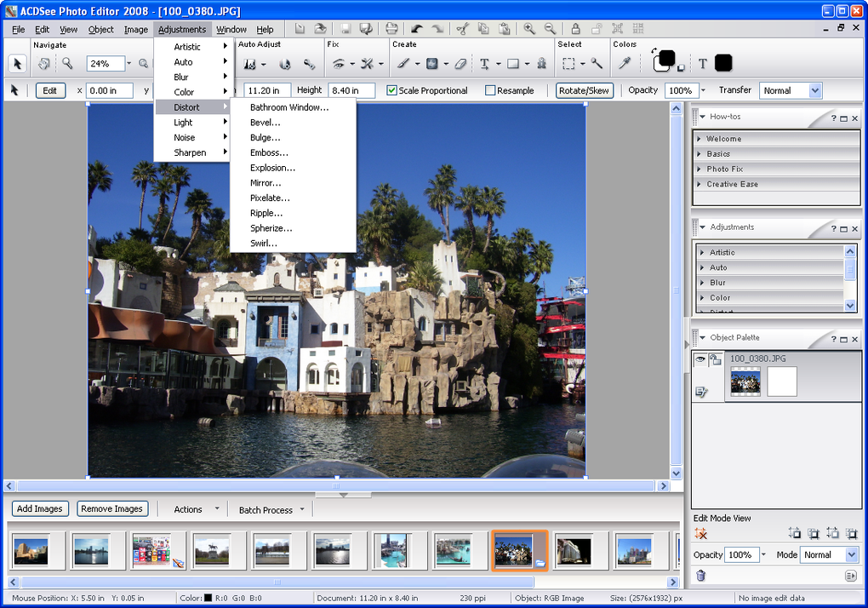Open the Transfer mode dropdown
The height and width of the screenshot is (608, 868).
[814, 90]
